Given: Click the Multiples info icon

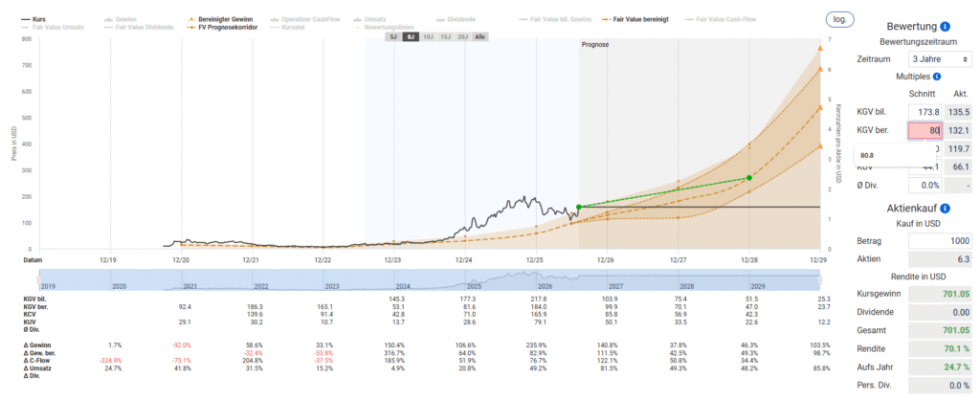Looking at the screenshot, I should pyautogui.click(x=937, y=77).
